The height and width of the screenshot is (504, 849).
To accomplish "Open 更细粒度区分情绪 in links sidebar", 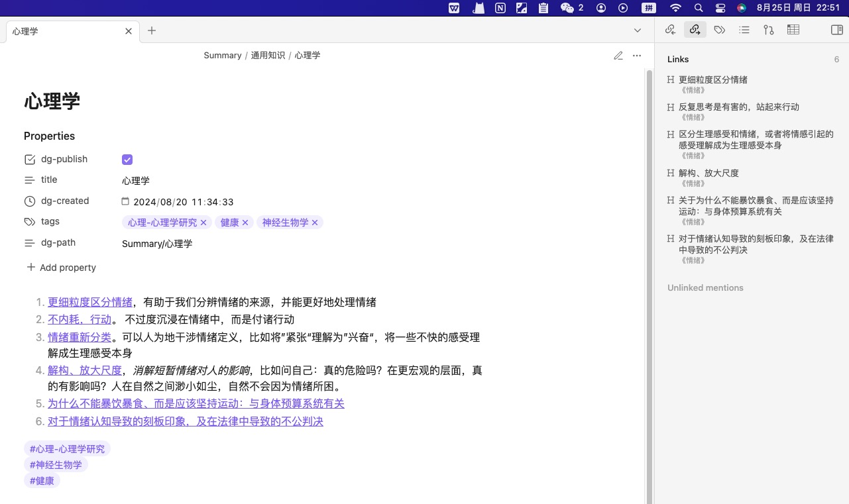I will (x=713, y=80).
